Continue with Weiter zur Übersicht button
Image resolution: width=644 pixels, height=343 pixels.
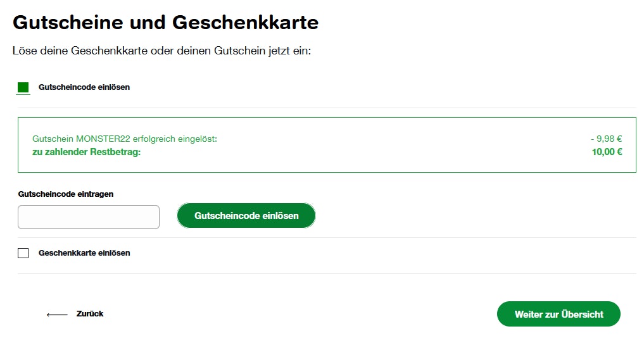(559, 314)
